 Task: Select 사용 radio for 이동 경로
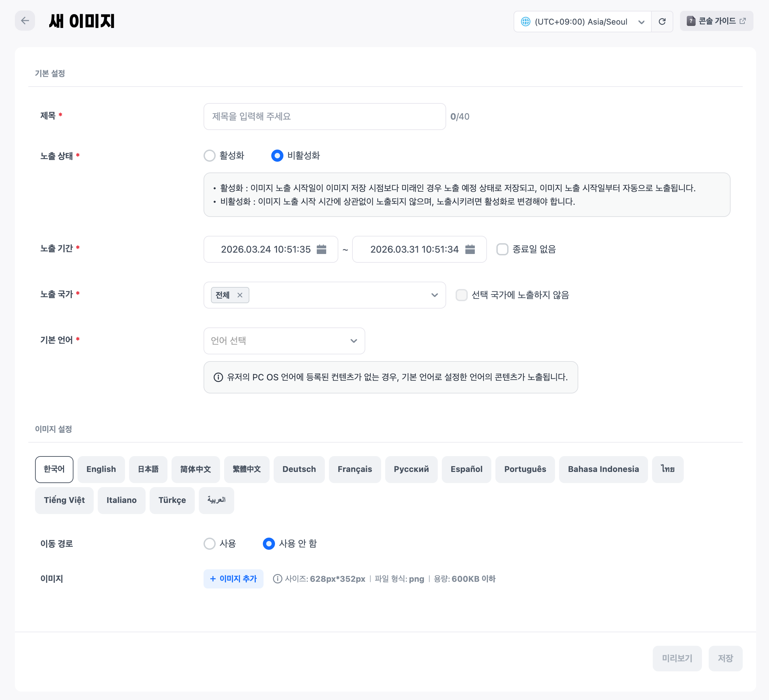pos(210,544)
